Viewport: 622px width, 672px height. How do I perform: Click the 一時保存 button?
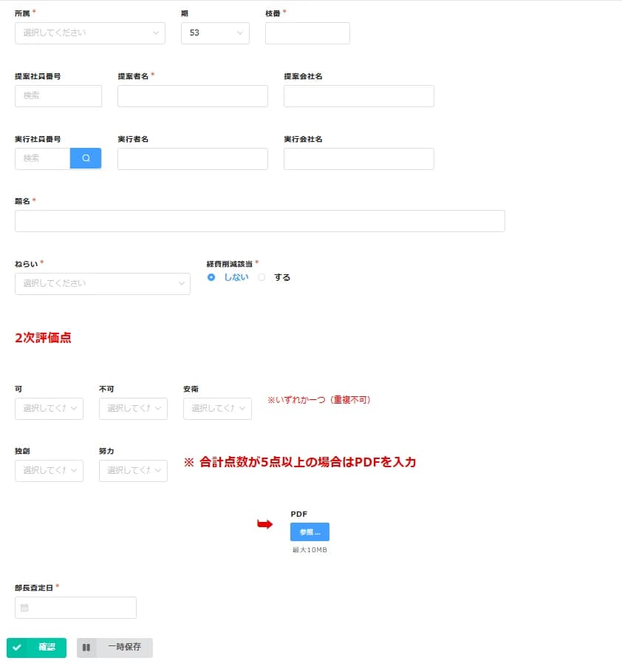(x=115, y=647)
